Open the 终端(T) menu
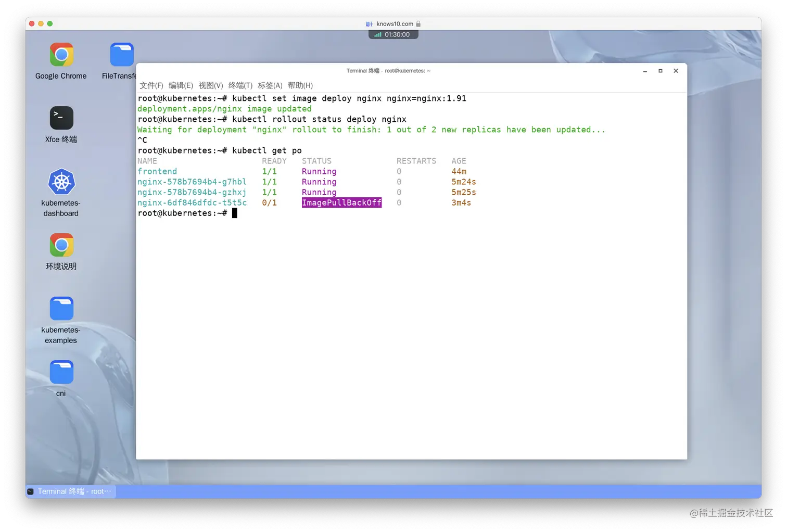Image resolution: width=787 pixels, height=532 pixels. tap(240, 85)
